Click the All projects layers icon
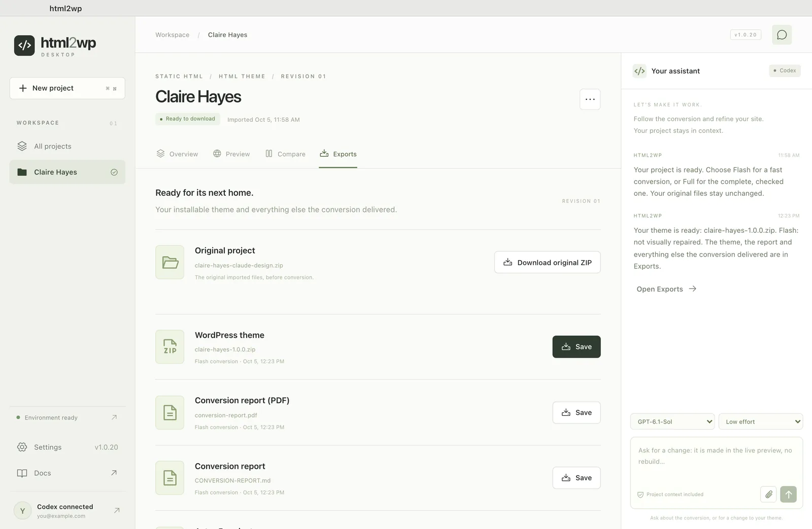Screen dimensions: 812x529 tap(22, 146)
